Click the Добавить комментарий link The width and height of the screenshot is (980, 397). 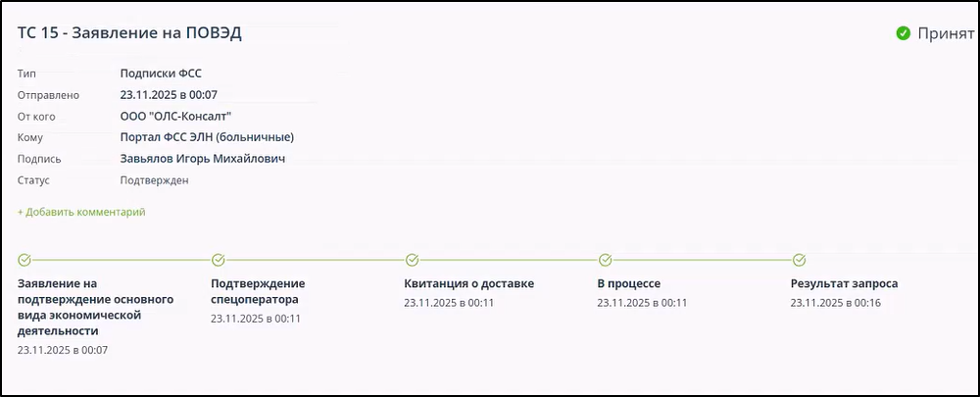coord(81,212)
